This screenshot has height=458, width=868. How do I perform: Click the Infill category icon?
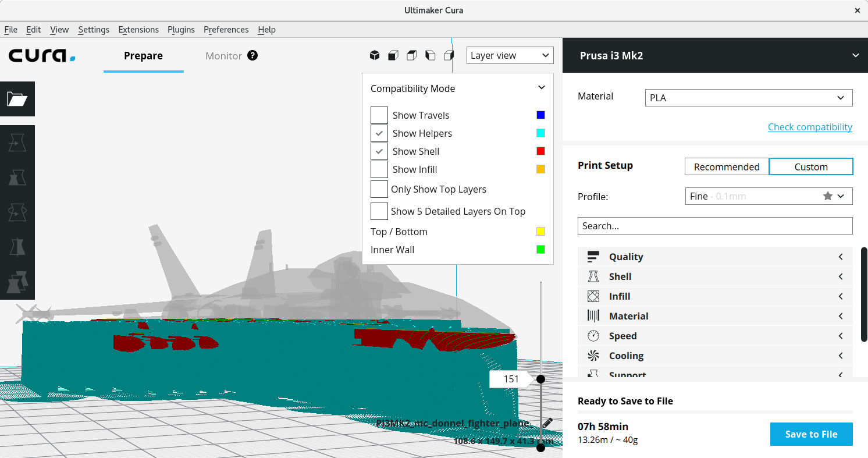593,296
